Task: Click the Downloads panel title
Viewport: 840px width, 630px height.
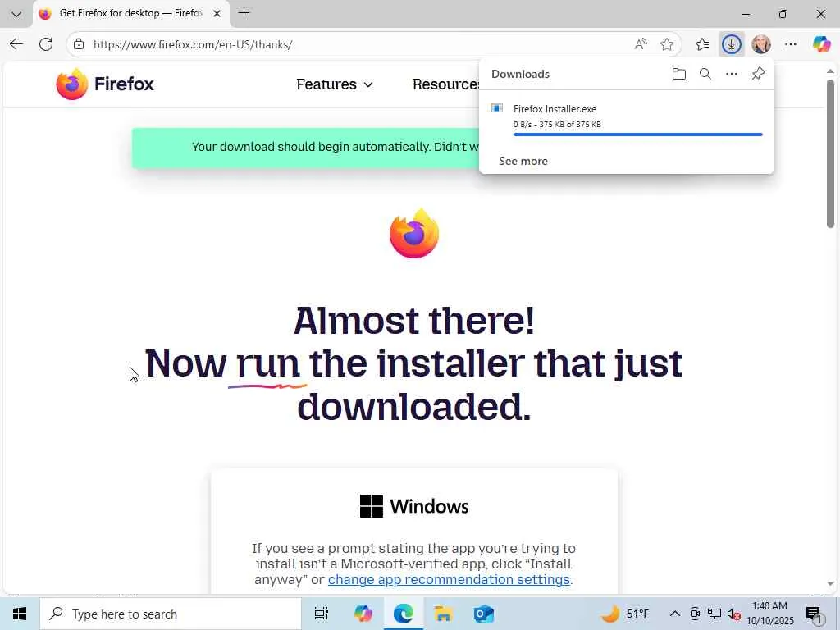Action: 520,74
